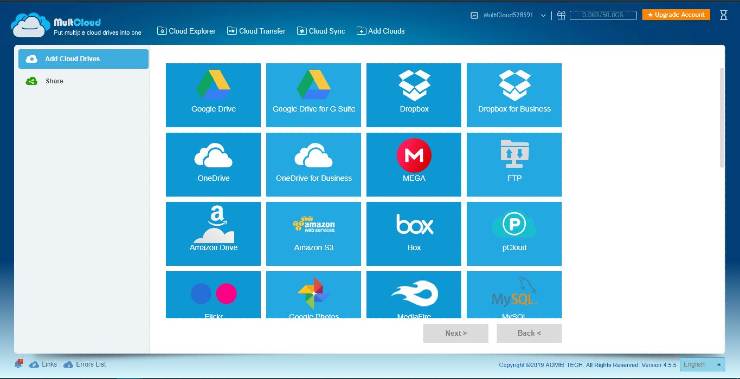The image size is (740, 379).
Task: Click the storage usage progress bar
Action: coord(604,15)
